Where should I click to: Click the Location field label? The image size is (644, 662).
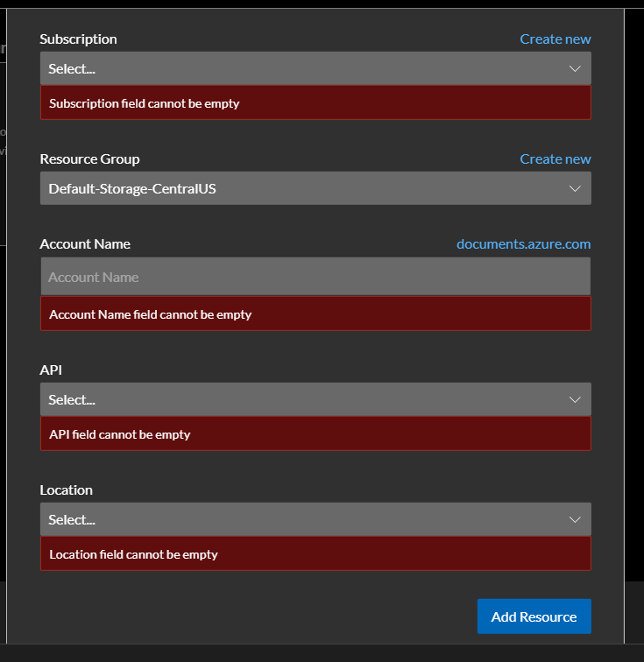66,489
